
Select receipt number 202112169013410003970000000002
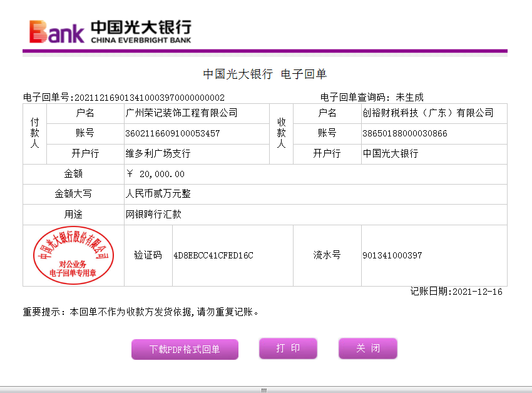150,98
